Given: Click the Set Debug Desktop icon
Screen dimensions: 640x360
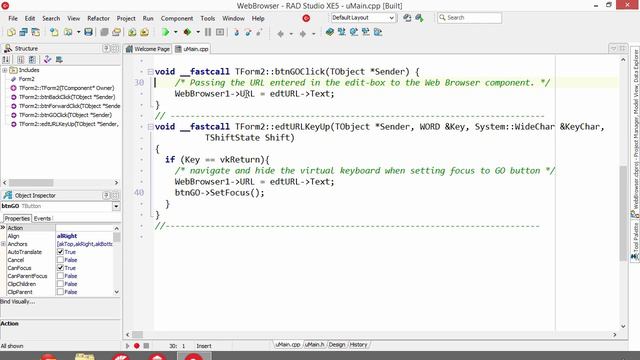Looking at the screenshot, I should (419, 18).
